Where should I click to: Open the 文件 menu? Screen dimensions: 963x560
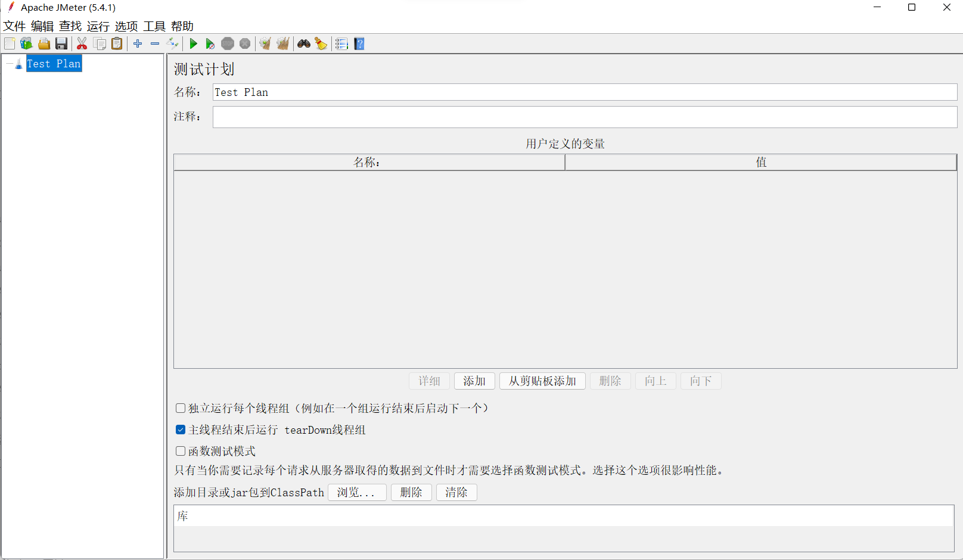click(x=15, y=26)
